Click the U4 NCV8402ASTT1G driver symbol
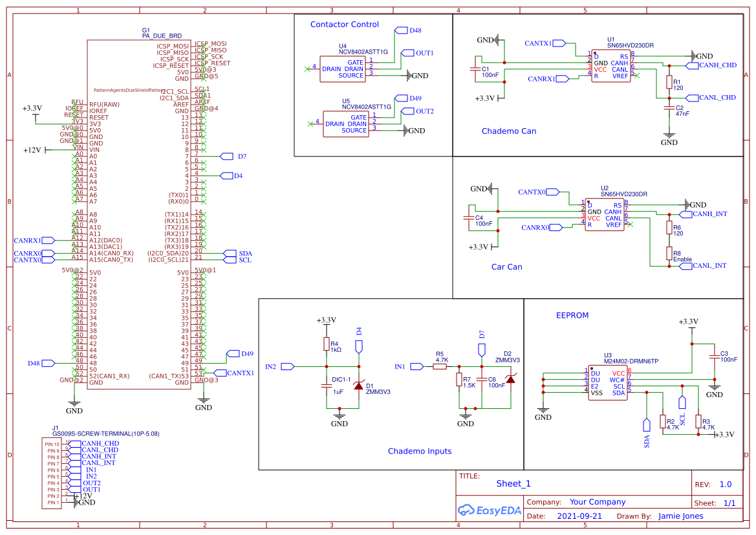 [x=342, y=69]
